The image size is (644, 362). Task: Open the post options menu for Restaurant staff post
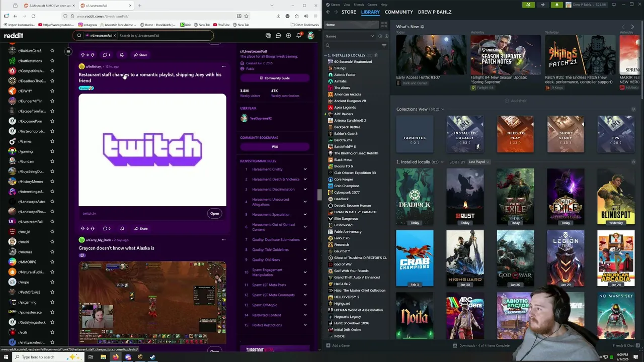[x=223, y=66]
